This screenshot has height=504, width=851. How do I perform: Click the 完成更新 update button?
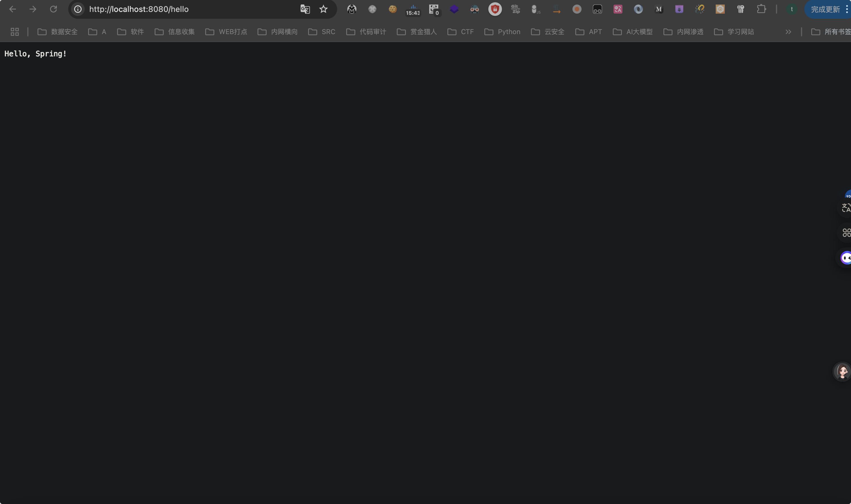point(828,9)
